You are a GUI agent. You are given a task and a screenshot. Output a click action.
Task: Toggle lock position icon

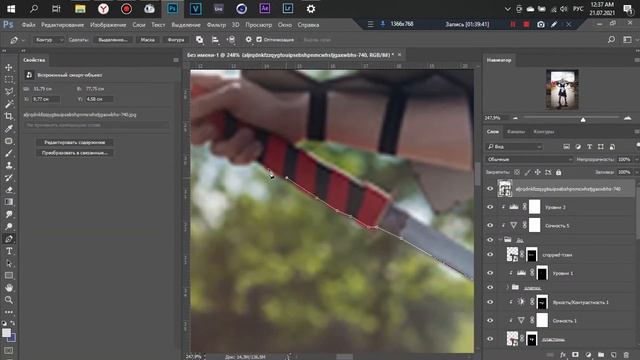coord(538,172)
